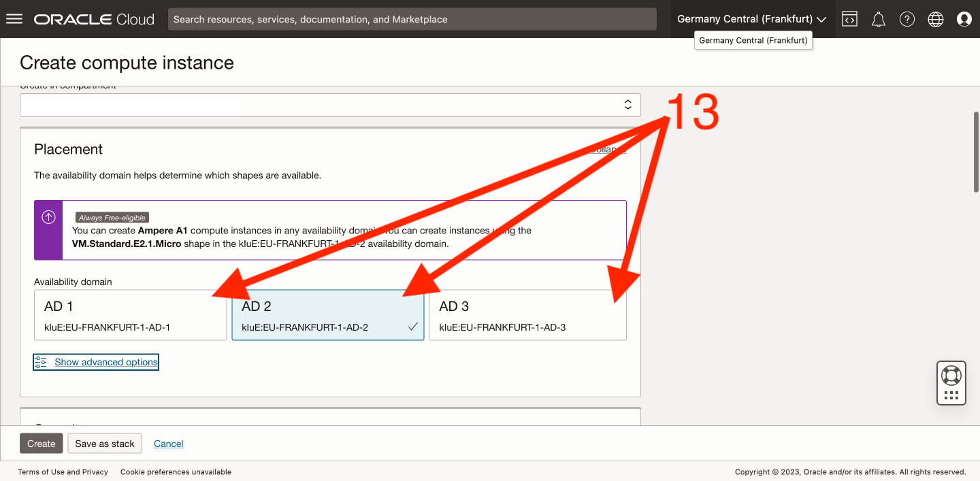Image resolution: width=980 pixels, height=481 pixels.
Task: Open the user profile avatar menu
Action: (x=964, y=19)
